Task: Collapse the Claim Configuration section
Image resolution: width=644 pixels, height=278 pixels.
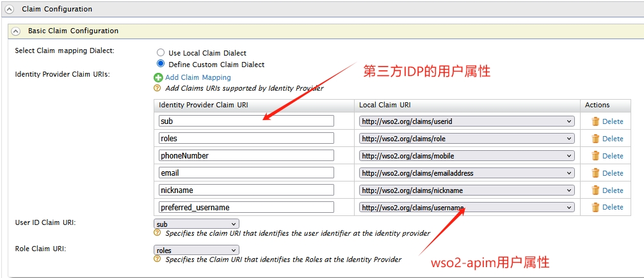Action: point(9,9)
